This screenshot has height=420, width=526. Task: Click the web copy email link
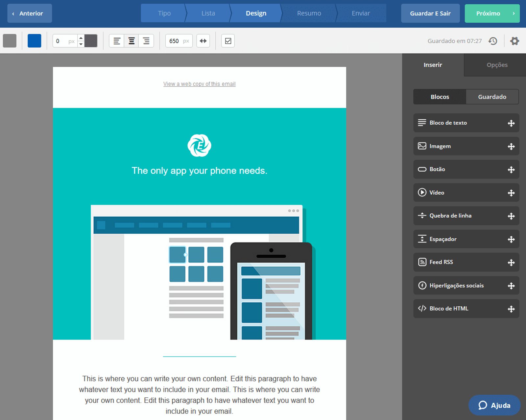[x=199, y=84]
